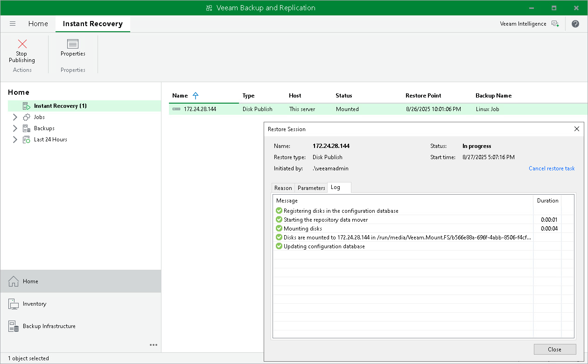Click the 0:00:01 duration value
588x364 pixels.
click(x=549, y=220)
